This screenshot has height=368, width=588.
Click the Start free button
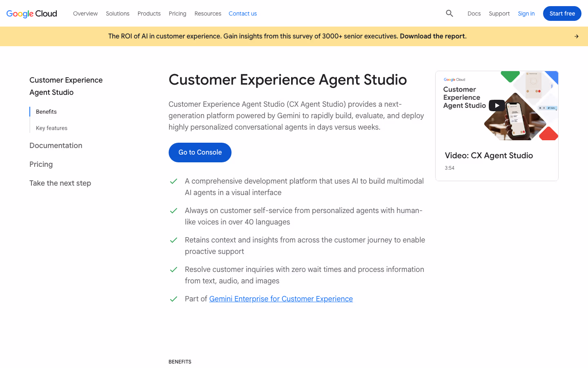tap(562, 13)
